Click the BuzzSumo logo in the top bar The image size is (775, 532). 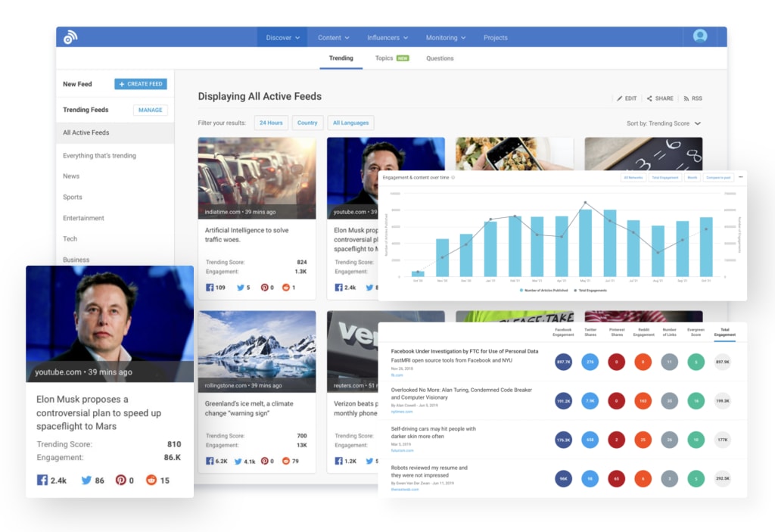click(x=71, y=36)
